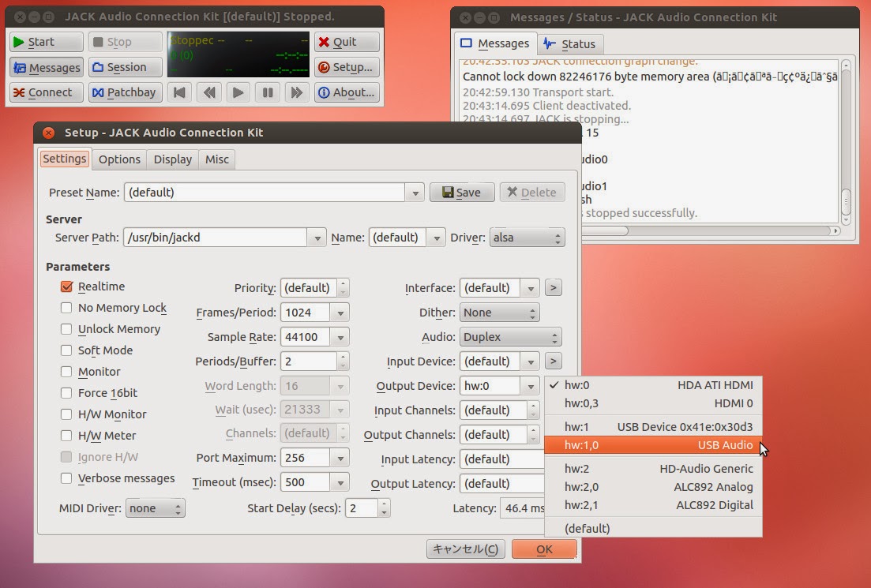Open the Connect window

(46, 92)
